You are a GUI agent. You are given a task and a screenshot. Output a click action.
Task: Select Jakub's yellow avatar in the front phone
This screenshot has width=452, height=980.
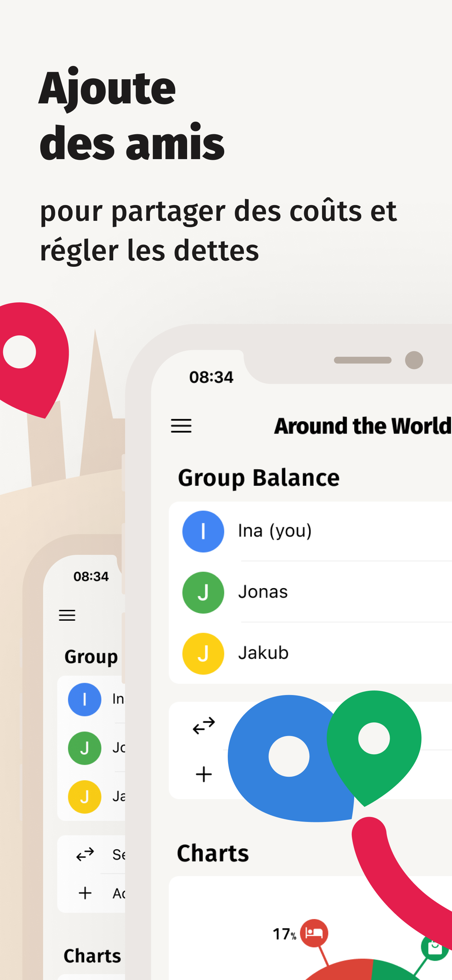pos(203,653)
